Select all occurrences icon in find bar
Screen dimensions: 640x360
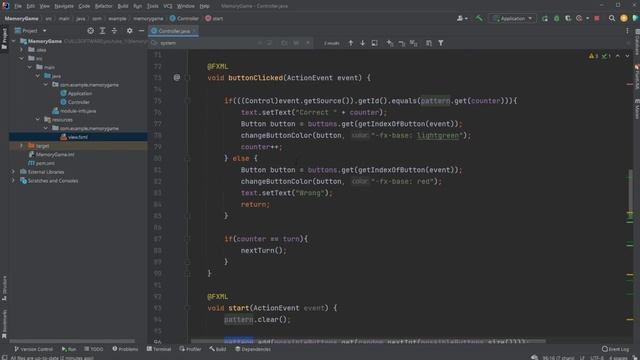[413, 43]
